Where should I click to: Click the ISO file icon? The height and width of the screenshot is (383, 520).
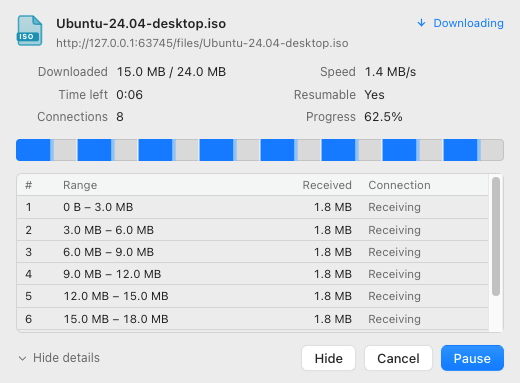[x=30, y=31]
